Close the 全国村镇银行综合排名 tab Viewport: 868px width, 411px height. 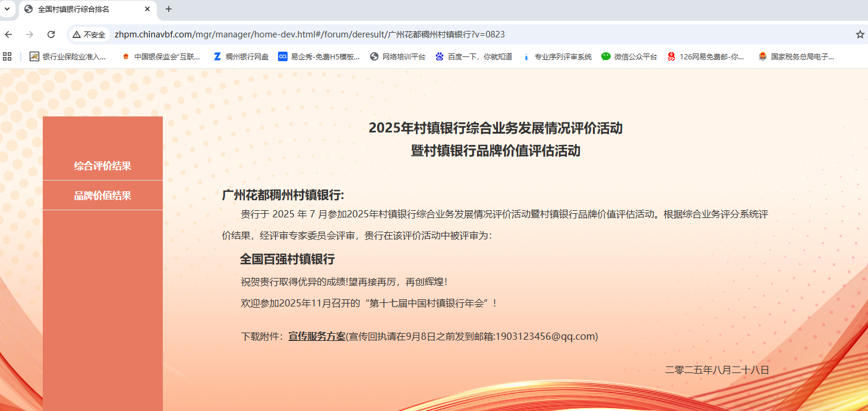pos(147,9)
